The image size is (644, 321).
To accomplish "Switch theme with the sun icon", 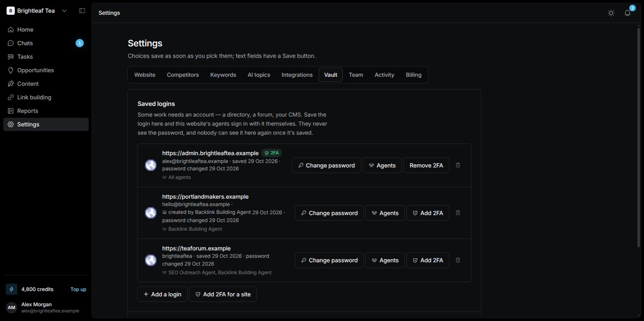I will click(x=611, y=13).
